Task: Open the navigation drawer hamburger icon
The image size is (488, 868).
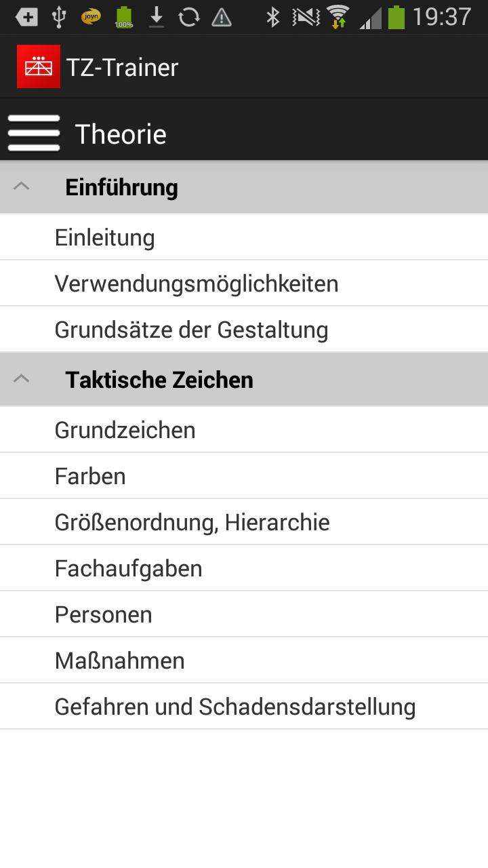Action: [34, 133]
